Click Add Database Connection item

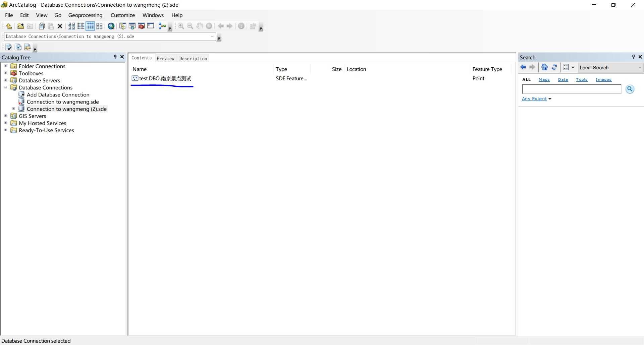click(x=58, y=95)
